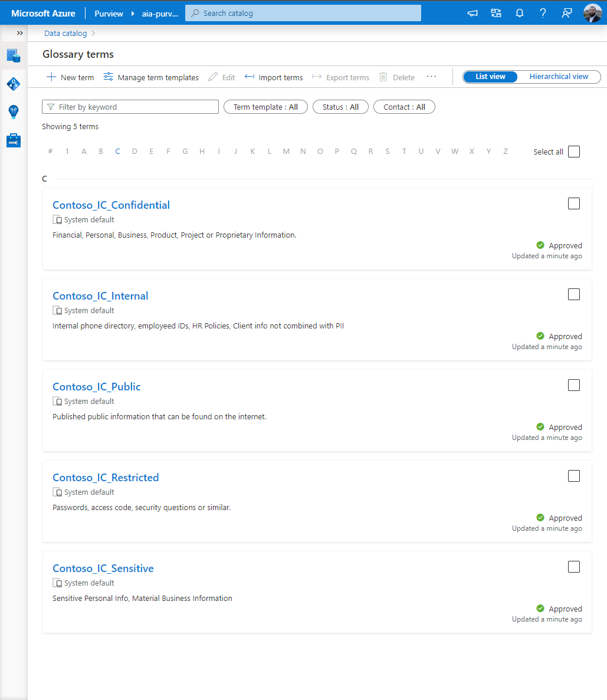This screenshot has width=607, height=700.
Task: Open the more options ellipsis menu
Action: point(431,77)
